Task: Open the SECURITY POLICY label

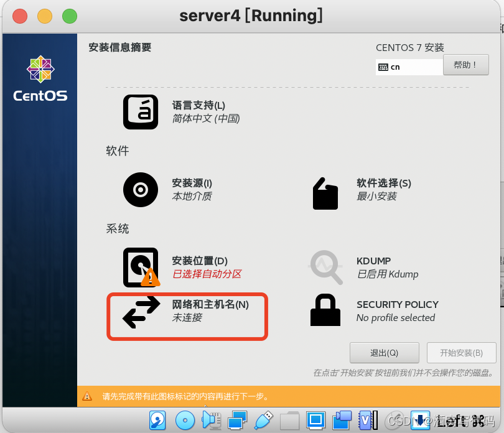Action: tap(397, 304)
